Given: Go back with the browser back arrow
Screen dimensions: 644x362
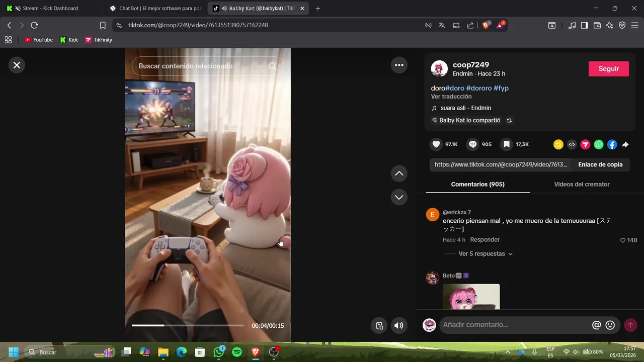Looking at the screenshot, I should pyautogui.click(x=9, y=25).
